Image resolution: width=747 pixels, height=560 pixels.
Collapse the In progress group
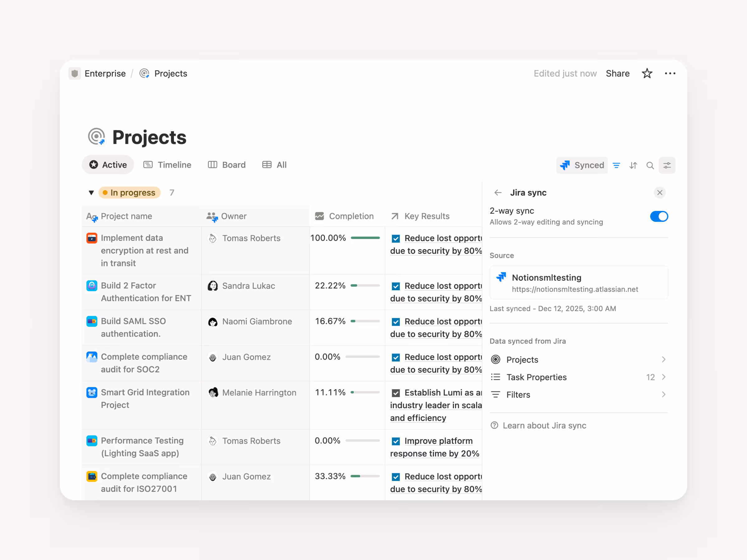91,192
